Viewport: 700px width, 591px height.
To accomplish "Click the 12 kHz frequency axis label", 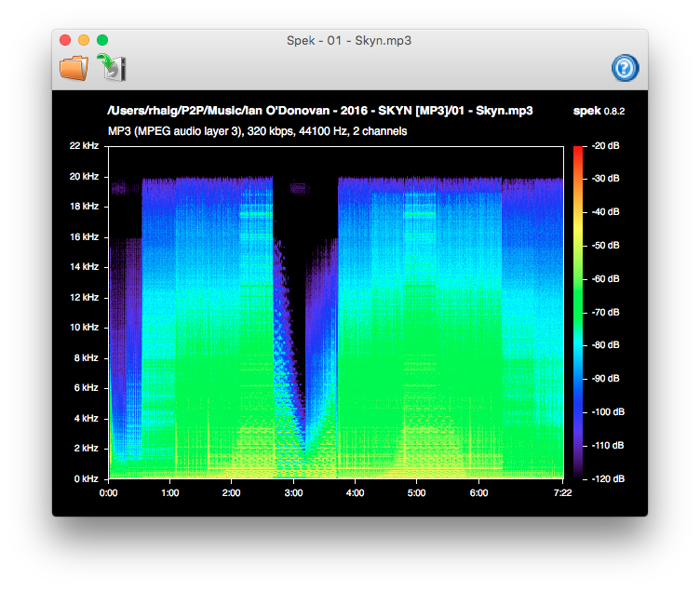I will coord(84,297).
